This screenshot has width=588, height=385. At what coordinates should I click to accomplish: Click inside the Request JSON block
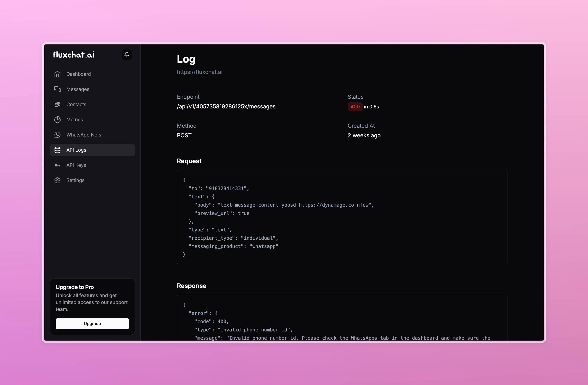coord(342,217)
